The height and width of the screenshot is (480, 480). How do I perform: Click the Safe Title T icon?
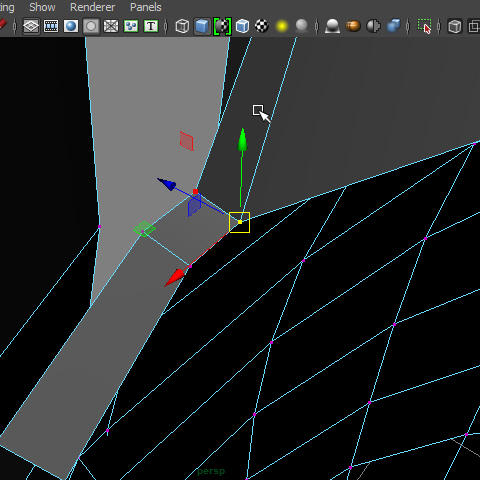[151, 26]
